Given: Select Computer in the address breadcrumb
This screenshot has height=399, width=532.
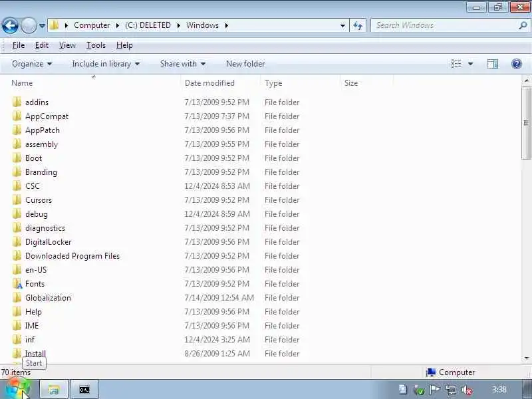Looking at the screenshot, I should click(x=92, y=25).
